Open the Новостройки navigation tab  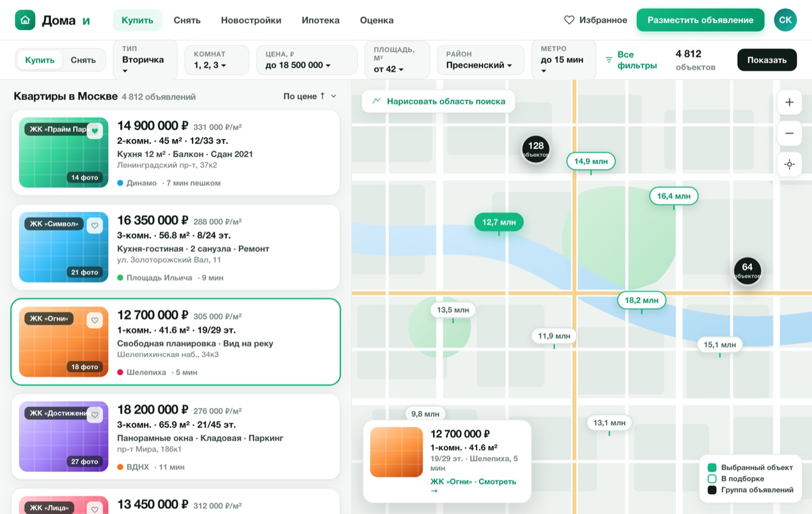coord(251,20)
